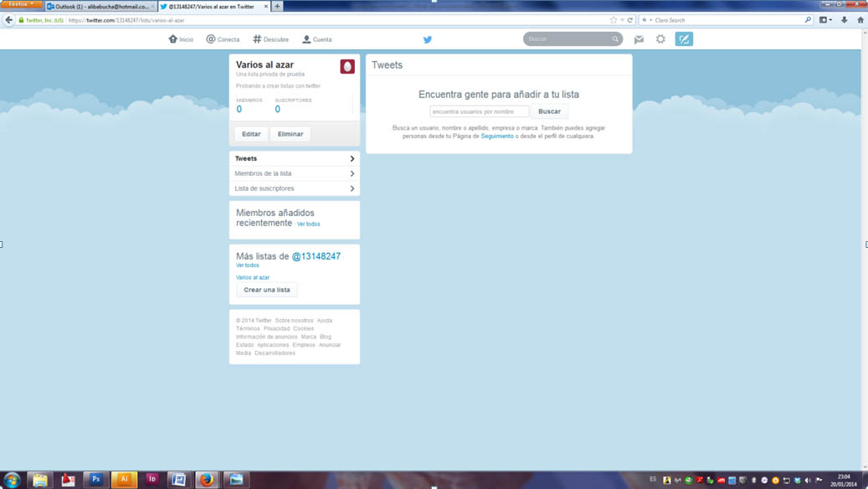The width and height of the screenshot is (868, 489).
Task: Go to Inicio home tab
Action: click(181, 39)
